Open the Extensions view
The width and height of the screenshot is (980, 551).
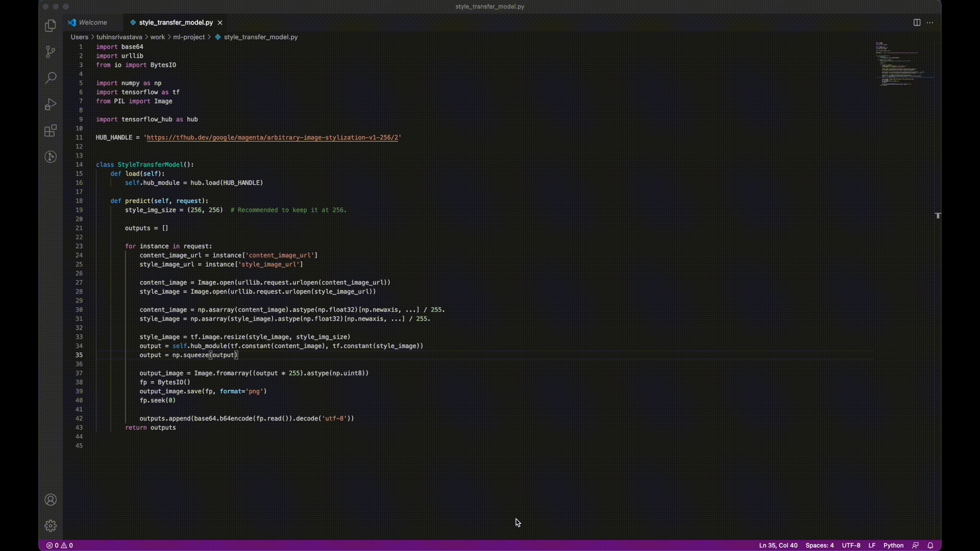tap(50, 131)
